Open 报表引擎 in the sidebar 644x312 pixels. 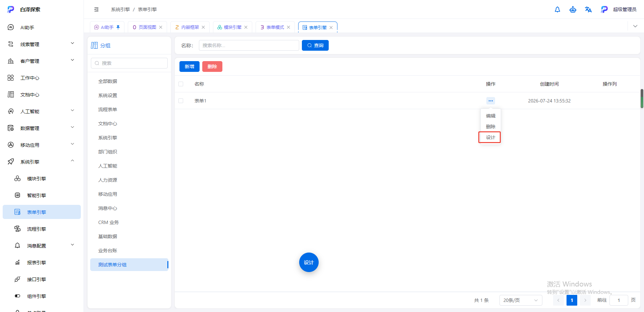tap(42, 263)
